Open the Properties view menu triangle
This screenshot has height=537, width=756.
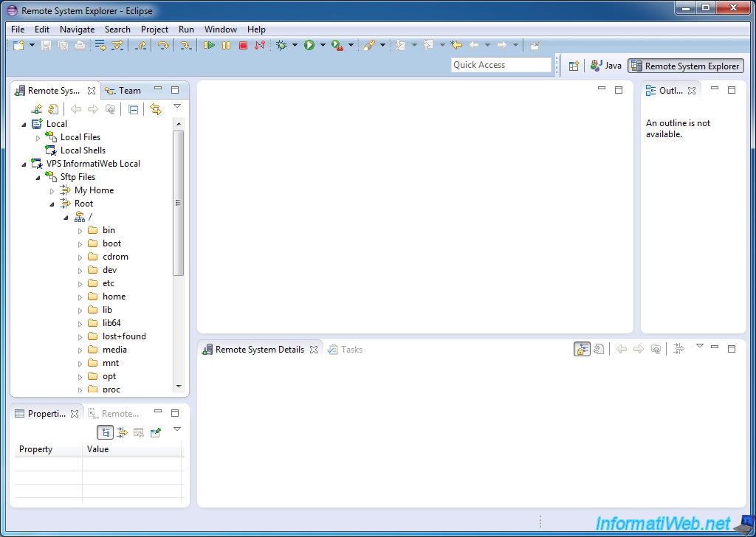177,429
